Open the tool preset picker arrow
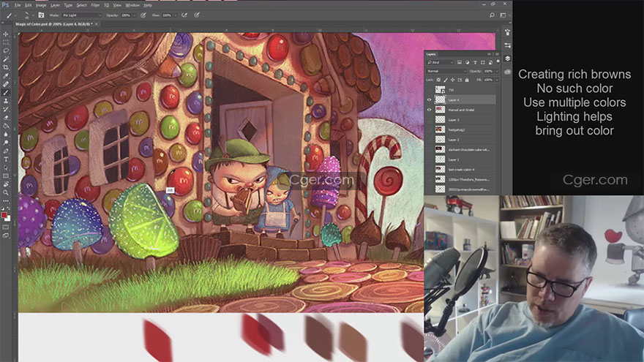This screenshot has height=362, width=644. click(16, 15)
